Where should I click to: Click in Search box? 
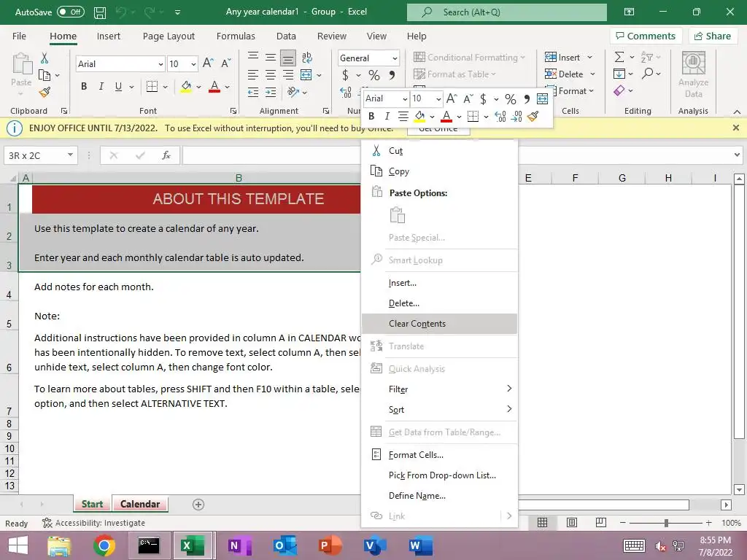pyautogui.click(x=507, y=12)
